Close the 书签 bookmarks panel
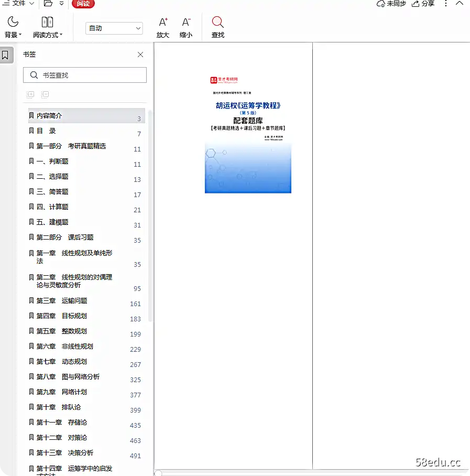 140,55
